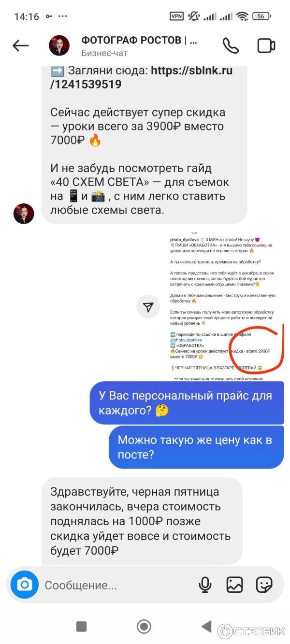Select the gray reply about черная пятница
The image size is (290, 644).
[x=142, y=521]
